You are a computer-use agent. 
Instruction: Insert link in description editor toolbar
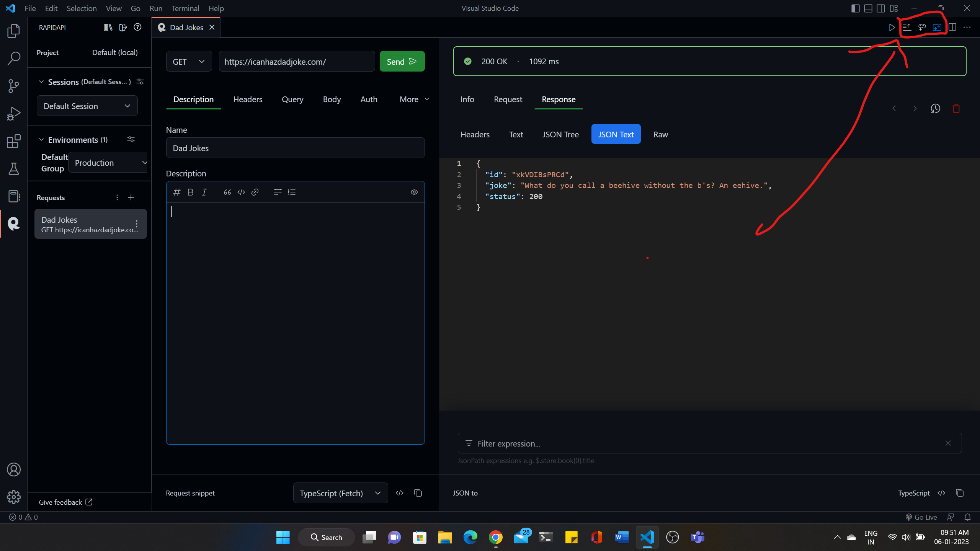[255, 192]
